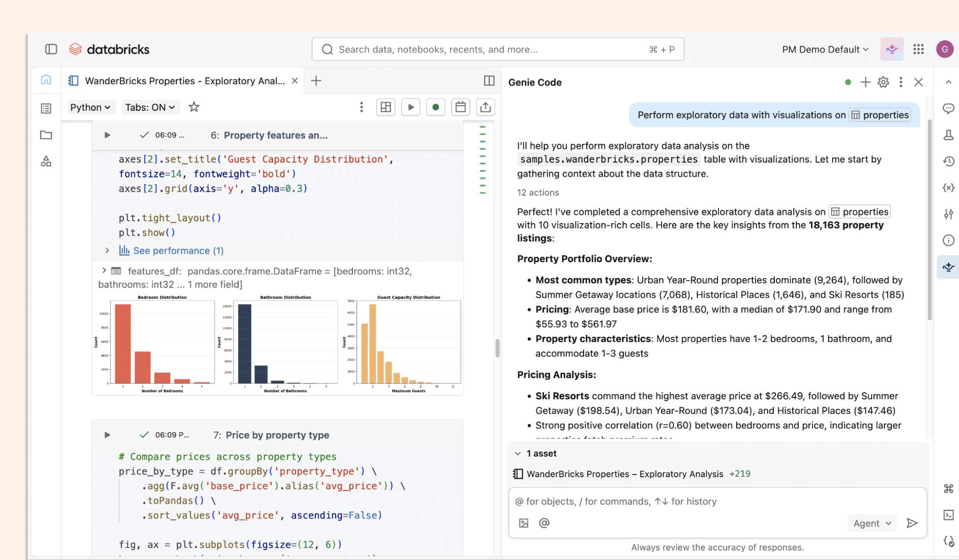Send the Genie chat message
The width and height of the screenshot is (959, 560).
[912, 523]
